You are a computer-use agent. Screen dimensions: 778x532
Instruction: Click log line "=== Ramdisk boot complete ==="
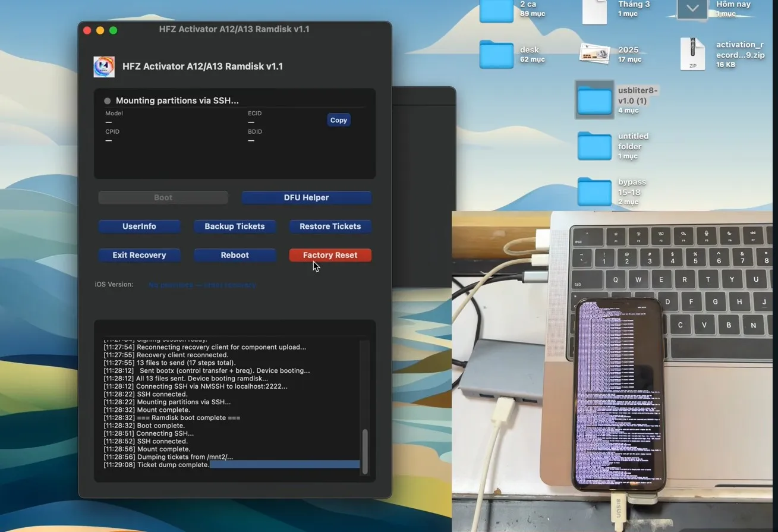pyautogui.click(x=172, y=418)
